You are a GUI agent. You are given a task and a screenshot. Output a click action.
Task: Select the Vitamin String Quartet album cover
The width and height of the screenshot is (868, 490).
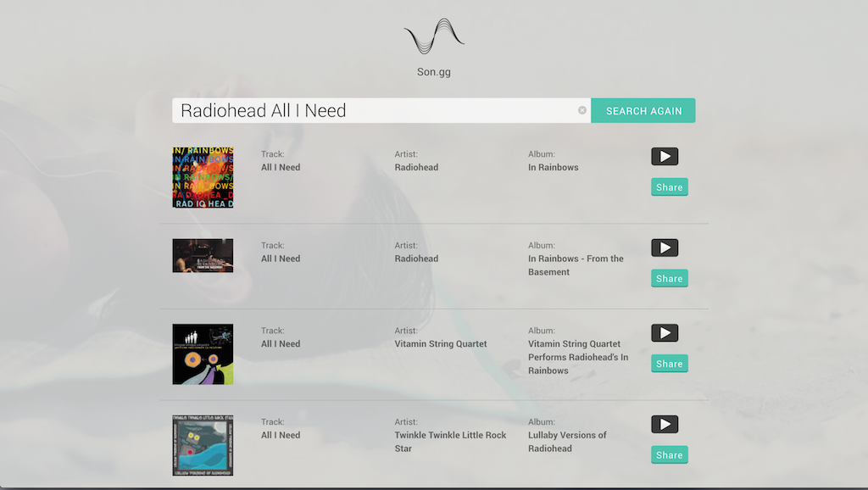203,354
